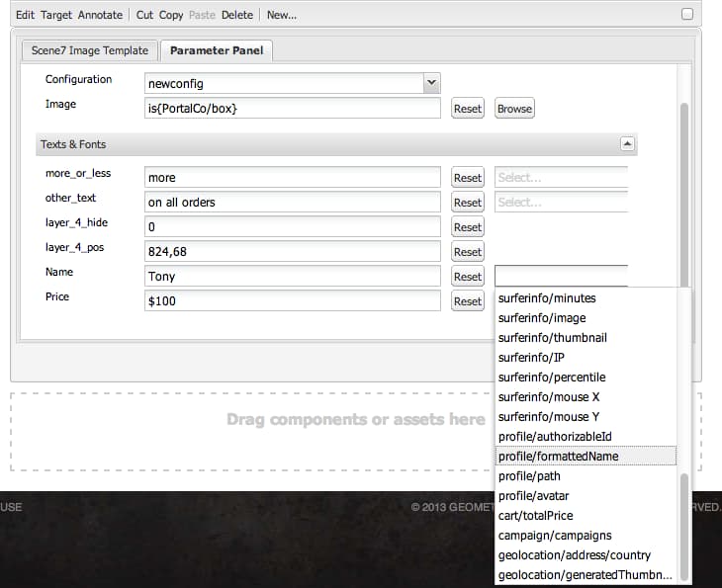
Task: Click Edit in the component toolbar
Action: [25, 15]
